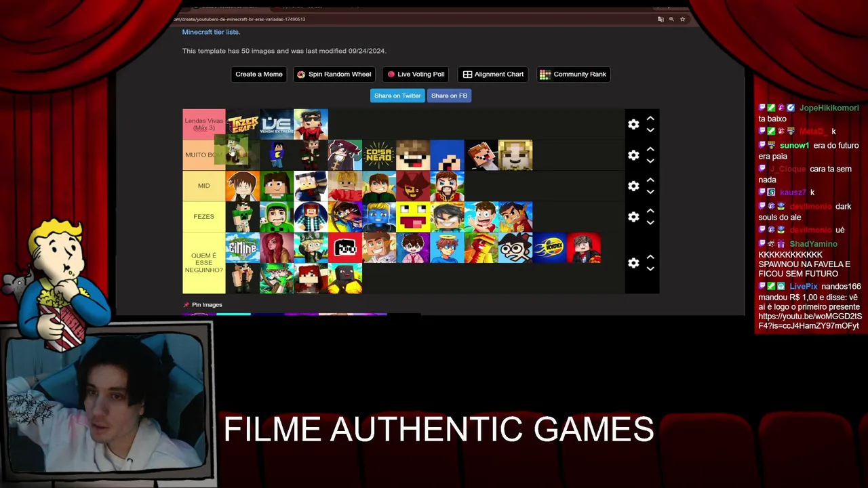Select the MID tier label

point(204,186)
